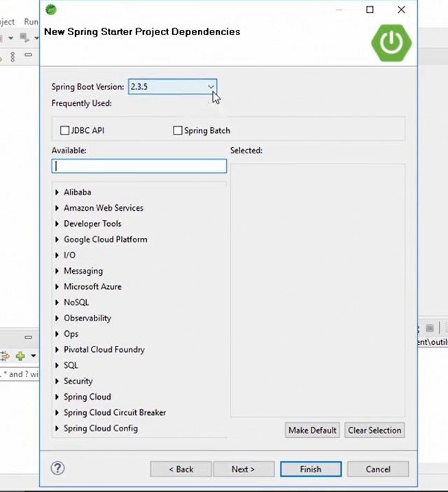This screenshot has width=448, height=492.
Task: Expand the Spring Cloud Circuit Breaker arrow
Action: coord(57,412)
